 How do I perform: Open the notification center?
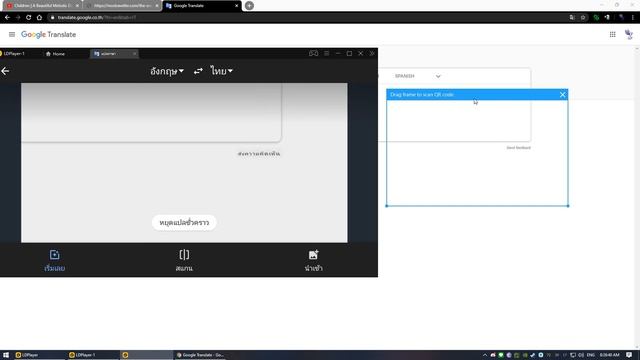(629, 355)
